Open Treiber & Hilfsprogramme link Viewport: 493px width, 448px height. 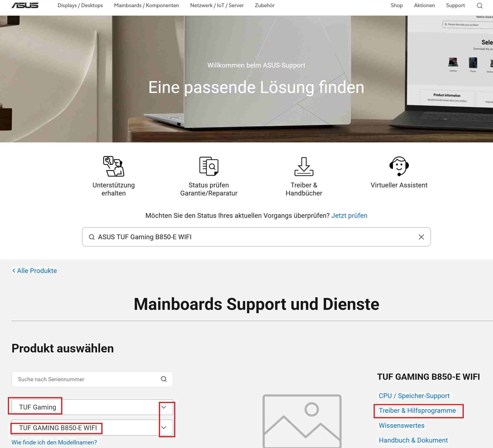417,411
